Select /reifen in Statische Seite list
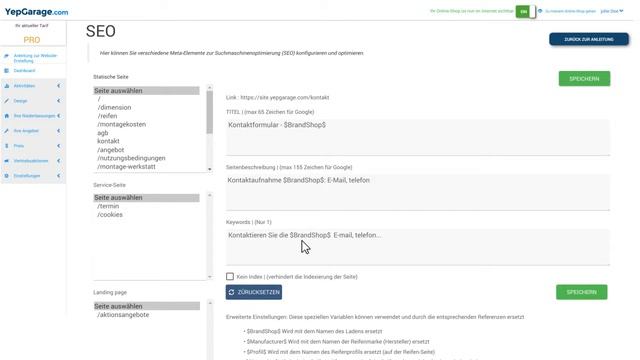Screen dimensions: 640x360 click(107, 116)
